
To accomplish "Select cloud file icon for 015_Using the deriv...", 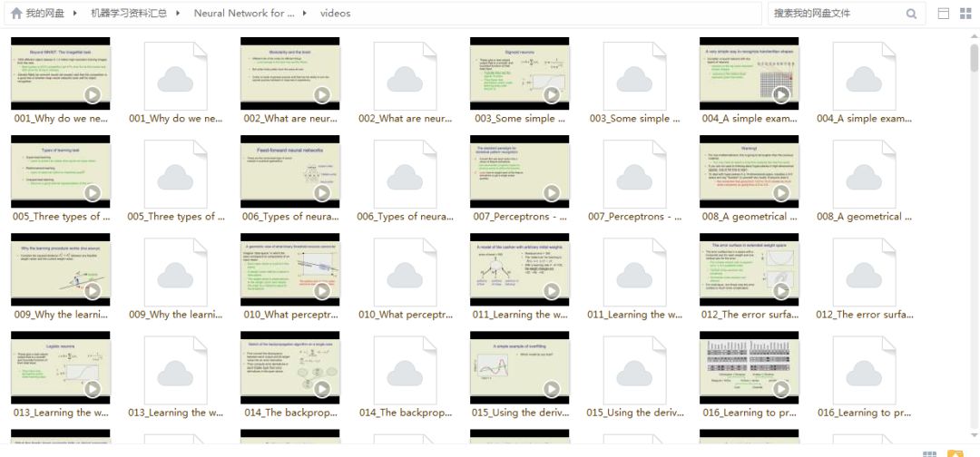I will 634,370.
